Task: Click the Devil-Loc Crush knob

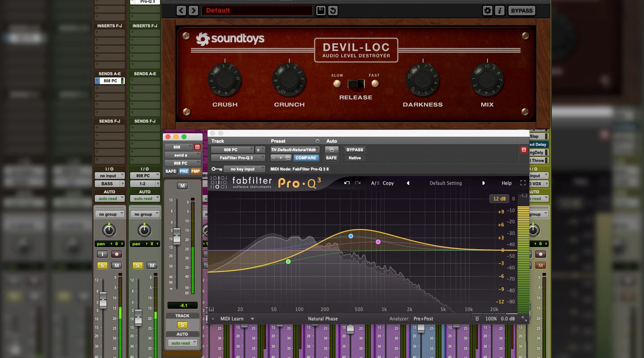Action: (225, 81)
